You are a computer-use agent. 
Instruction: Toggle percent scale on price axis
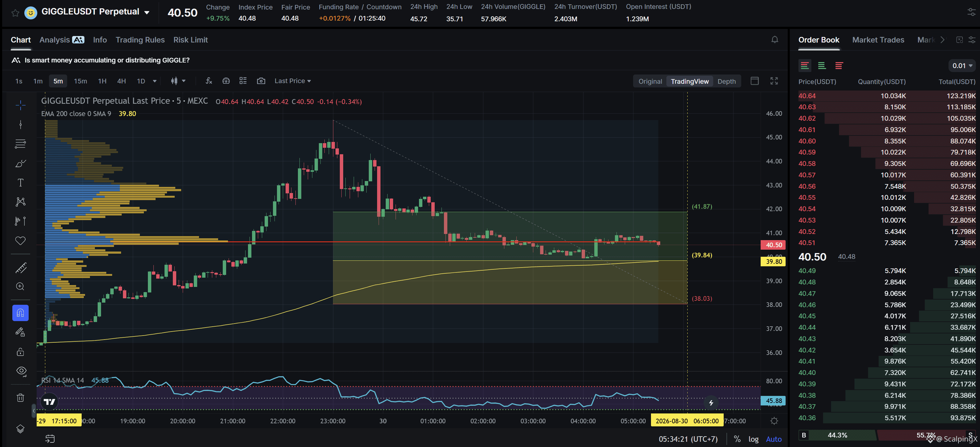pyautogui.click(x=737, y=439)
